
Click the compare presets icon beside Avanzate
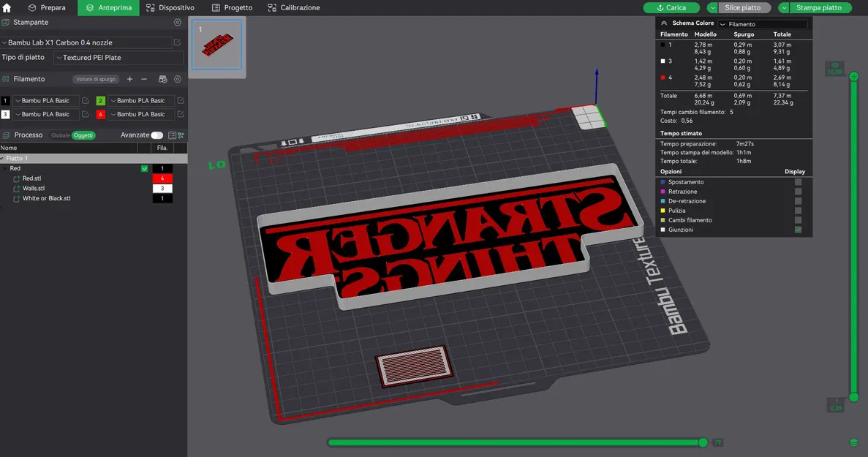click(181, 135)
